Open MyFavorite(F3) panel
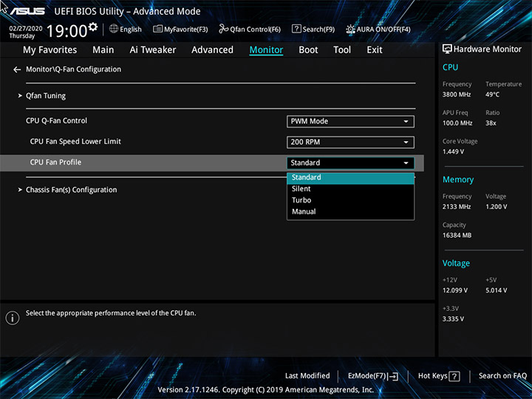The height and width of the screenshot is (399, 532). (180, 29)
